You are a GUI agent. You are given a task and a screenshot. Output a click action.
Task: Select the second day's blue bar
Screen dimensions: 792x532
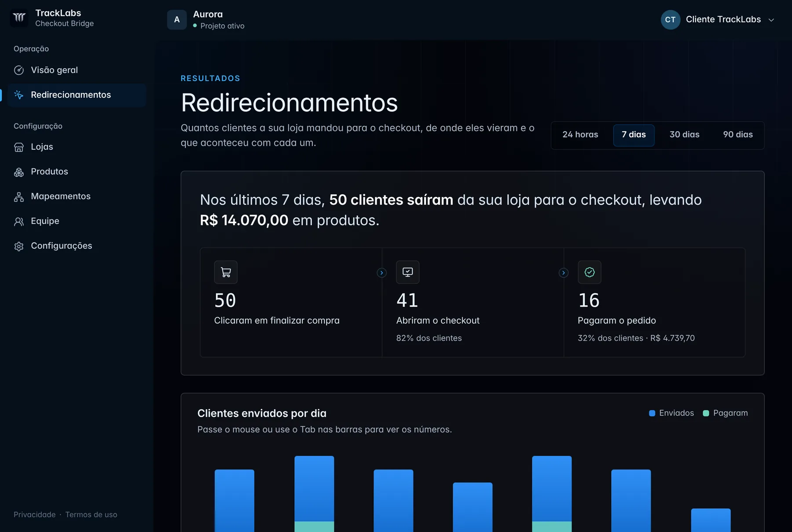(x=314, y=488)
